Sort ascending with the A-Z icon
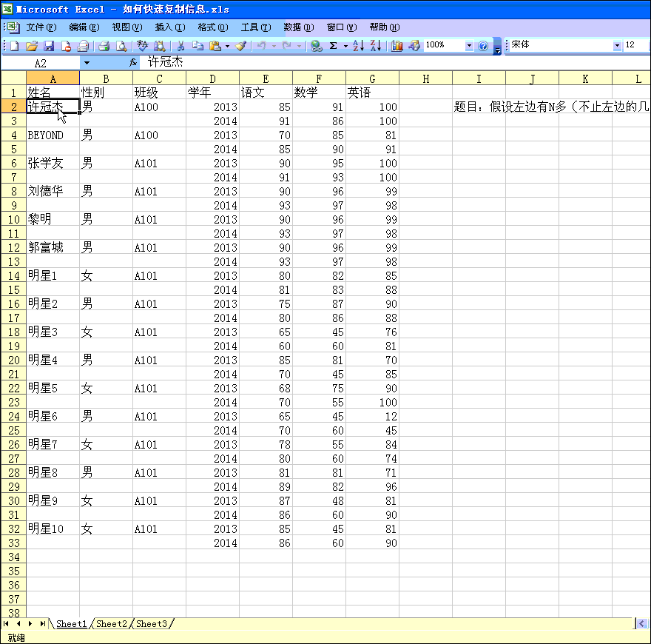The height and width of the screenshot is (644, 651). click(358, 46)
